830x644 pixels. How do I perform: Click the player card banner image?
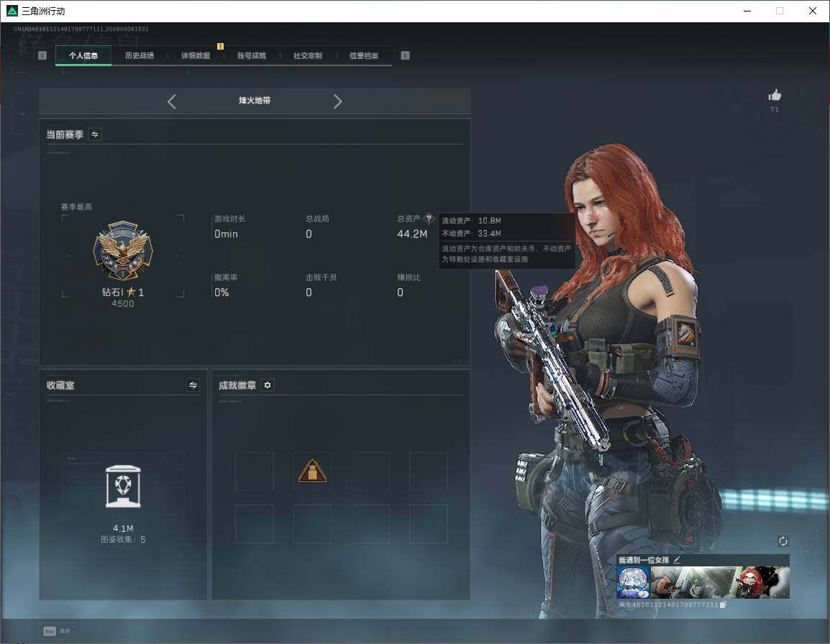click(x=719, y=582)
